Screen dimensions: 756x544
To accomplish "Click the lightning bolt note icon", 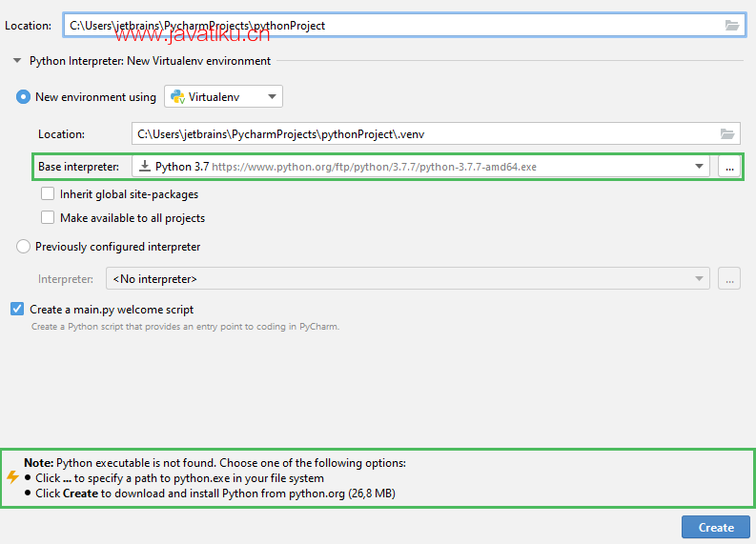I will 13,477.
